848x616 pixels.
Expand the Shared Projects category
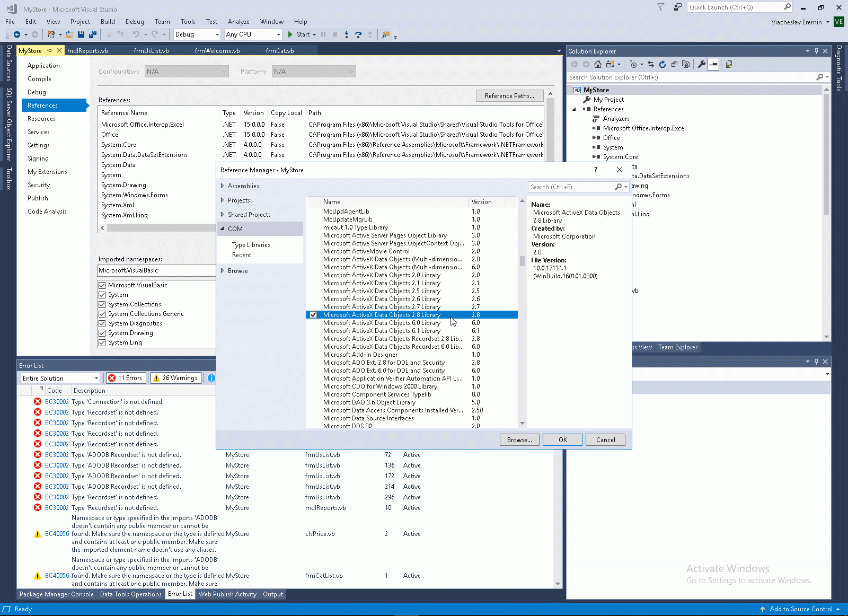click(x=222, y=215)
